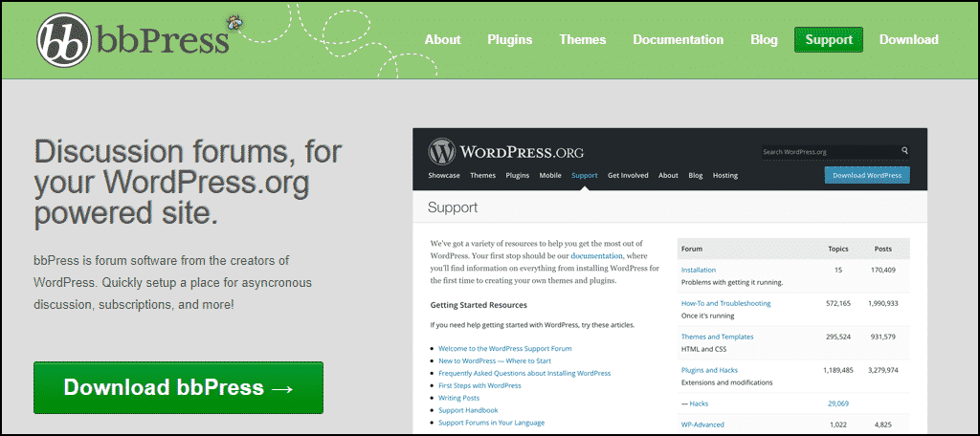This screenshot has height=436, width=980.
Task: Open the Blog link in bbPress nav
Action: point(764,40)
